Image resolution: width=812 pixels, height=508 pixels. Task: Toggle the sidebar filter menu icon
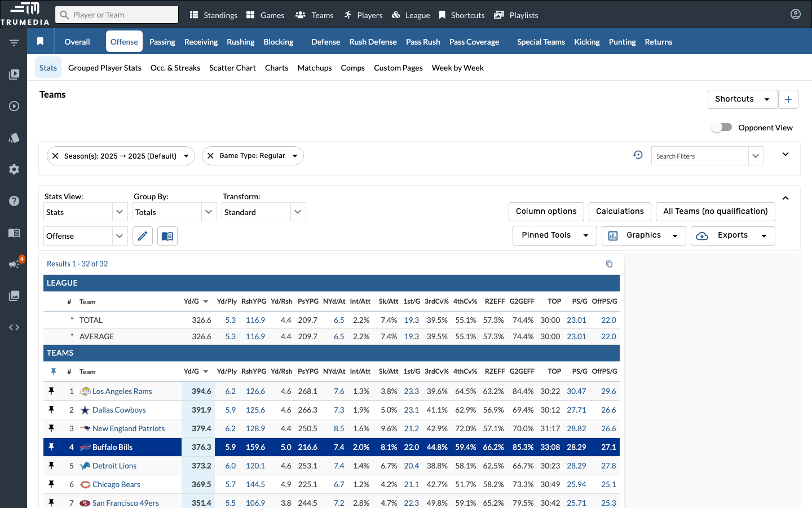(x=14, y=42)
